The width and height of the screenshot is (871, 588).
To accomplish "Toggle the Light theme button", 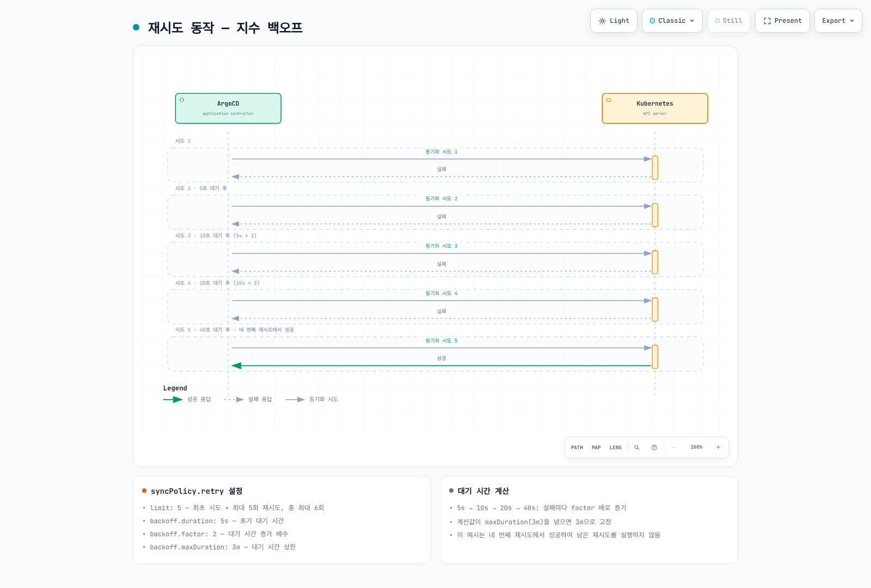I will 614,21.
